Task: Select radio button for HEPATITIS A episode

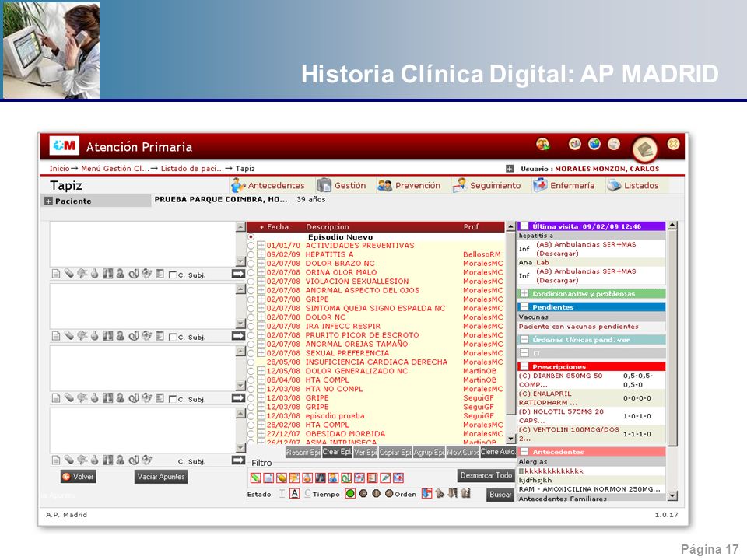Action: (x=251, y=255)
